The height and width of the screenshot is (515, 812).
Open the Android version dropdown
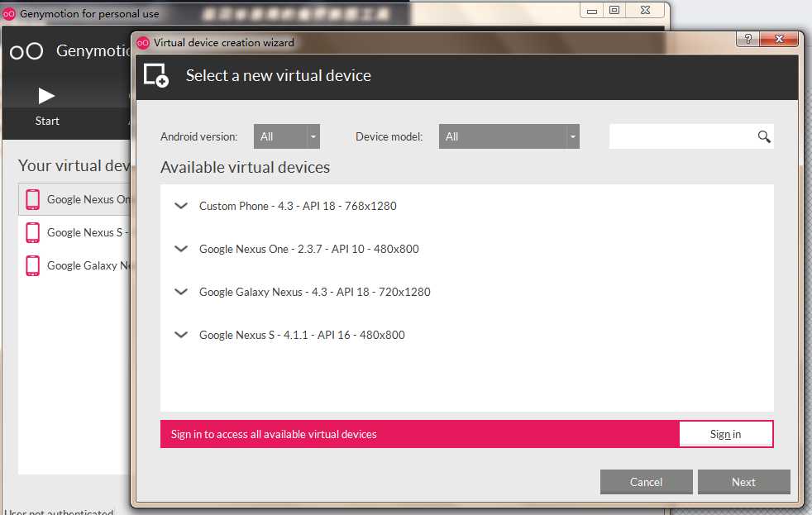pos(286,136)
